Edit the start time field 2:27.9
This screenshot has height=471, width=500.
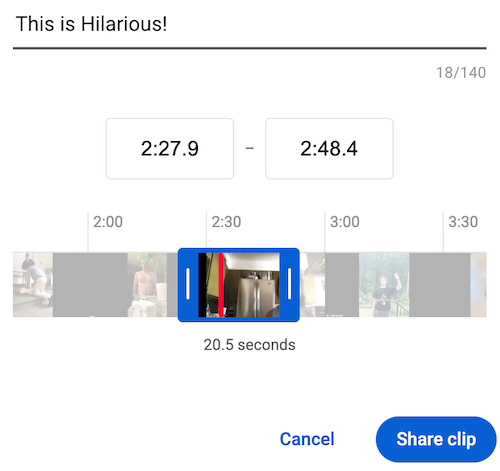tap(170, 148)
